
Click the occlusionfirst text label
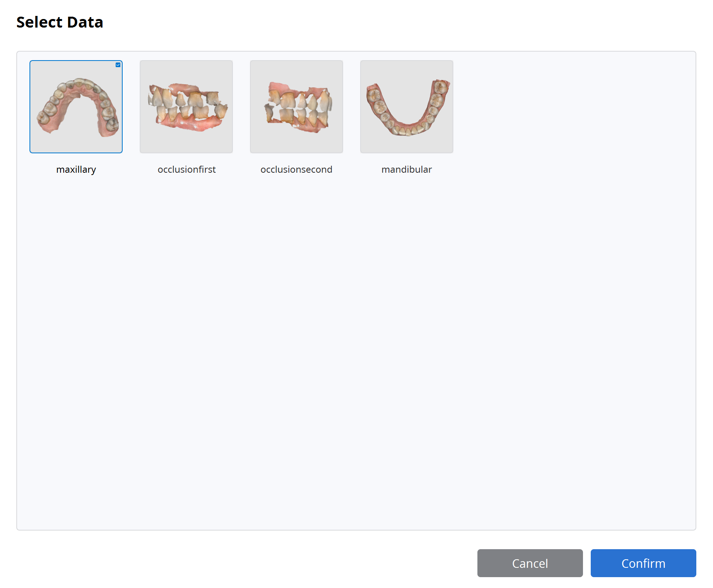coord(186,170)
